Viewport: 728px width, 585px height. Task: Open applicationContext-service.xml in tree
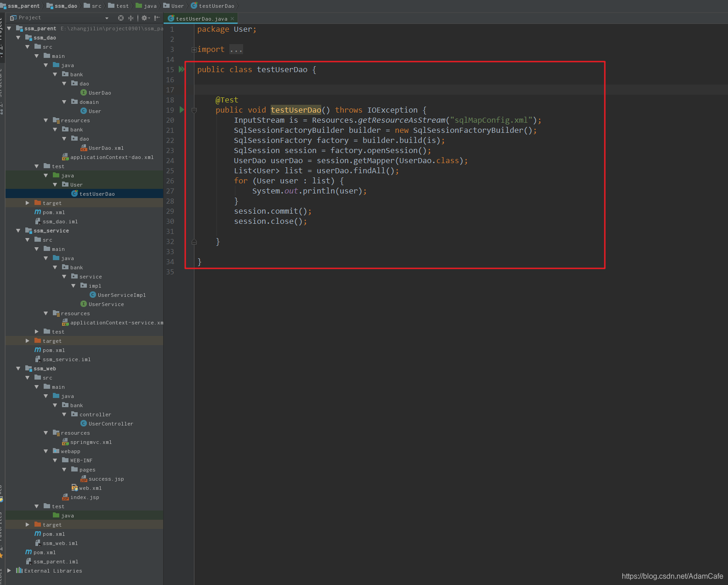click(x=113, y=323)
